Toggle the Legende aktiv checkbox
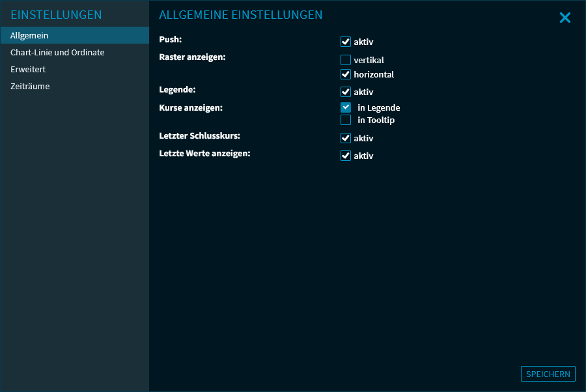Viewport: 586px width, 392px height. coord(346,92)
